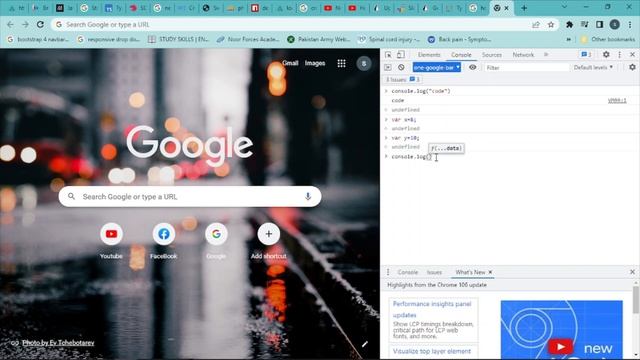
Task: Close the bottom drawer
Action: click(632, 272)
